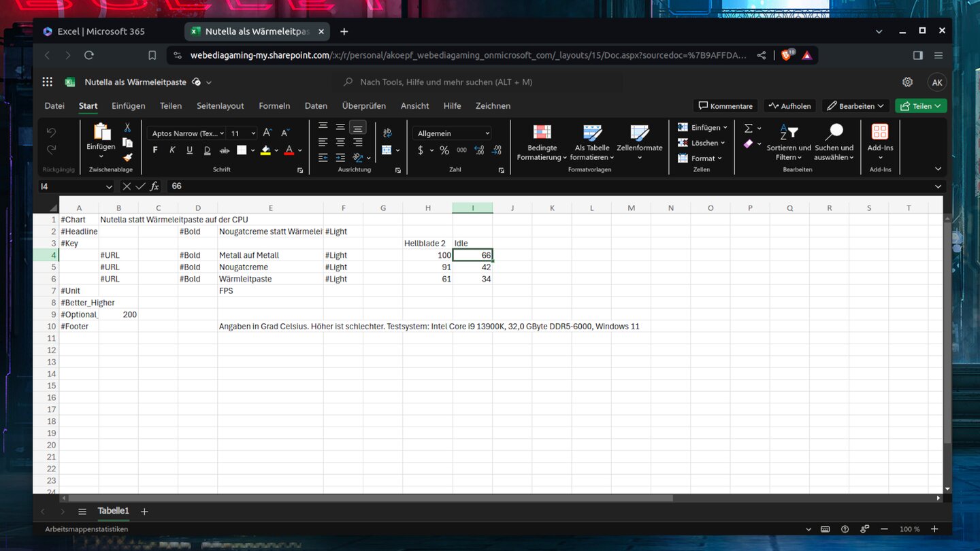
Task: Click the AutoSum sigma icon
Action: tap(749, 128)
